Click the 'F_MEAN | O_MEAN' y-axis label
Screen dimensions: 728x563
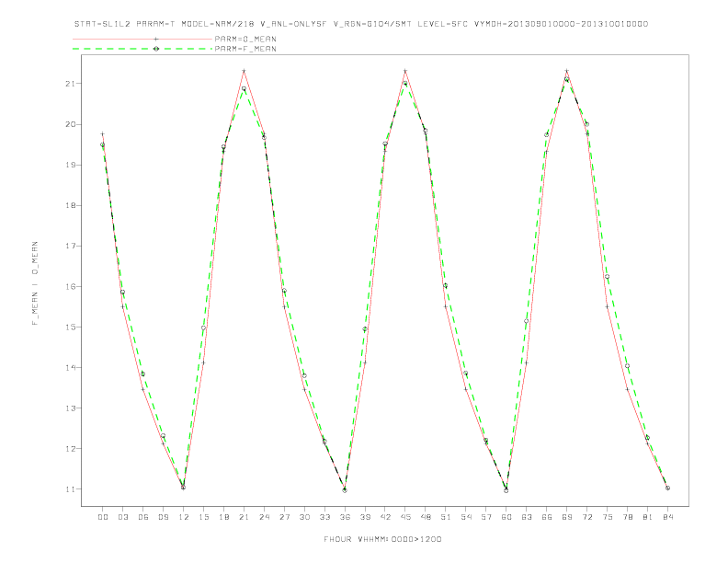pyautogui.click(x=35, y=283)
